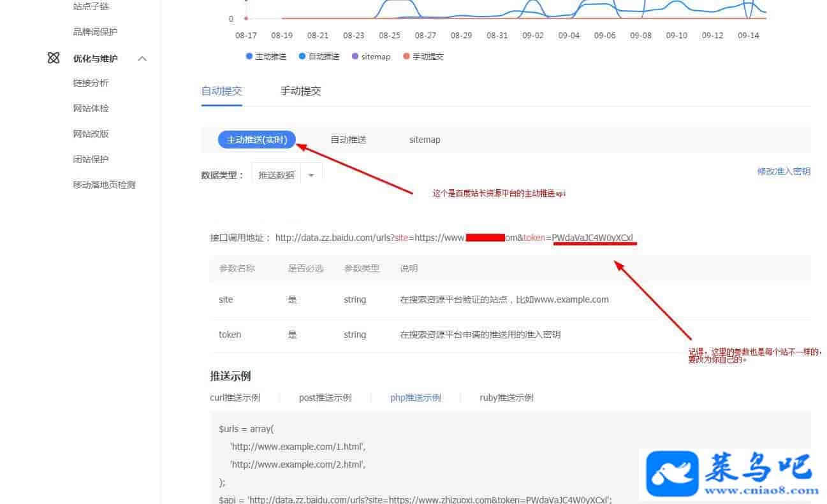Show the ruby推送示例 example
Viewport: 827px width, 504px height.
[507, 398]
